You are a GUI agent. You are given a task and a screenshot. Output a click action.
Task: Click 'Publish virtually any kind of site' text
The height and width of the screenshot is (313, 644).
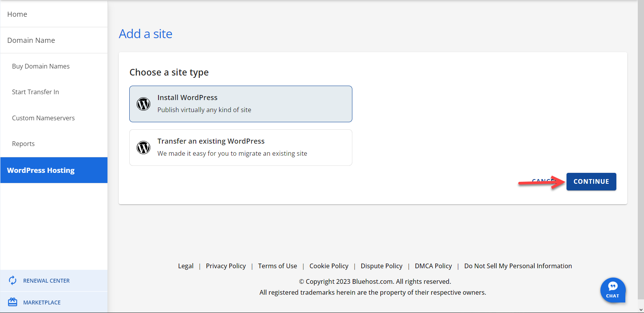click(x=204, y=110)
